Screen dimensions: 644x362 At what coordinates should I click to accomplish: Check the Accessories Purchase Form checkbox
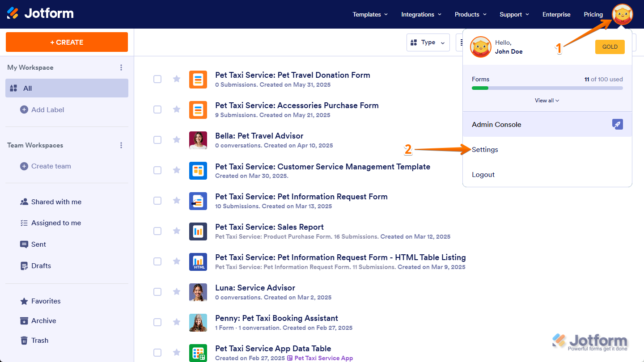157,109
